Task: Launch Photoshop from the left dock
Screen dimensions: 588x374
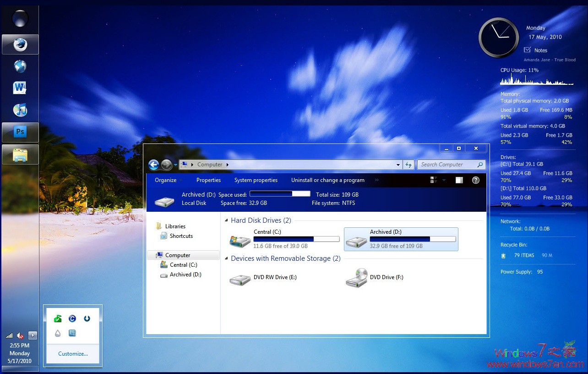Action: [20, 132]
